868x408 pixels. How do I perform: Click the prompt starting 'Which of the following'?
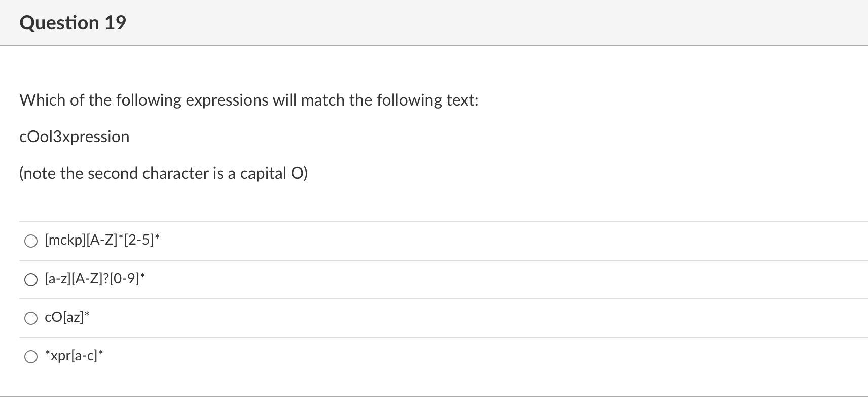pos(248,100)
